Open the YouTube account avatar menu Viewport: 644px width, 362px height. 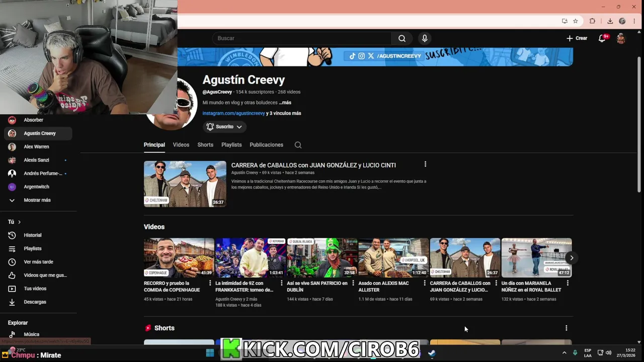click(x=621, y=38)
